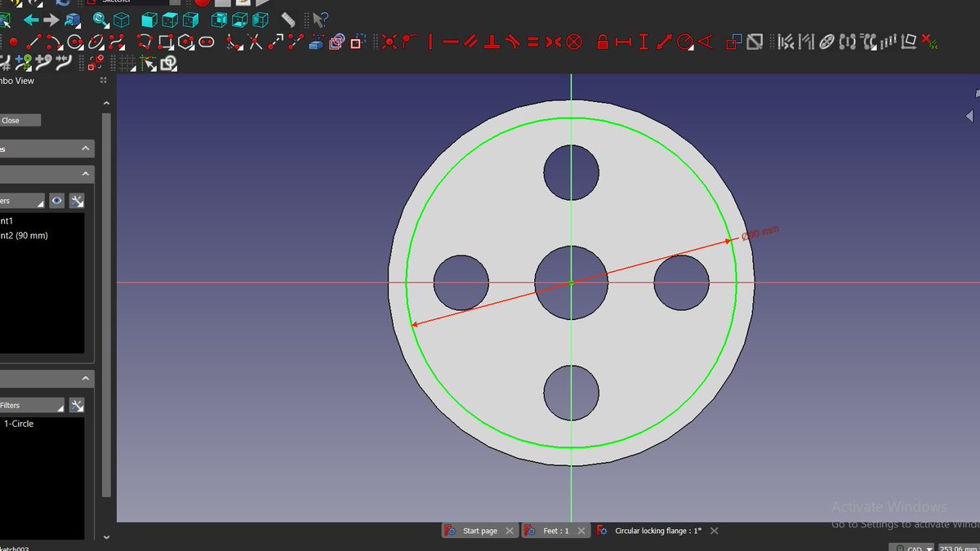The height and width of the screenshot is (551, 980).
Task: Select the Create ellipse tool
Action: point(96,42)
